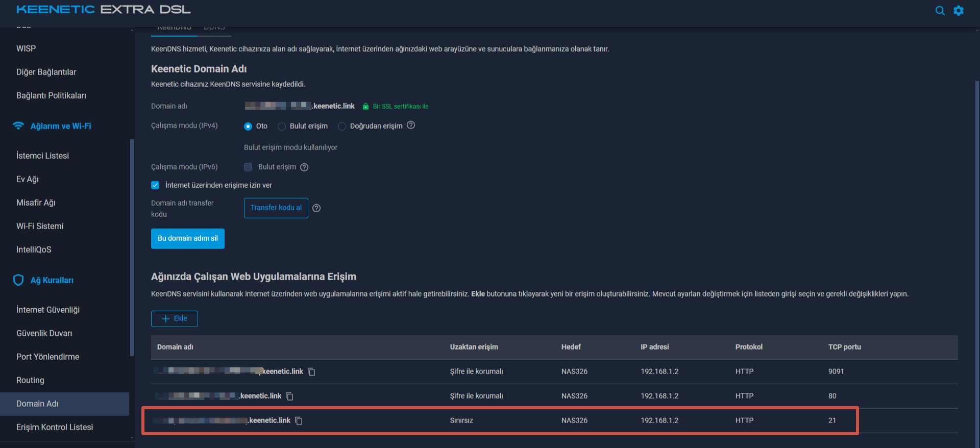980x448 pixels.
Task: Open Ağlarım ve Wi-Fi section
Action: (61, 126)
